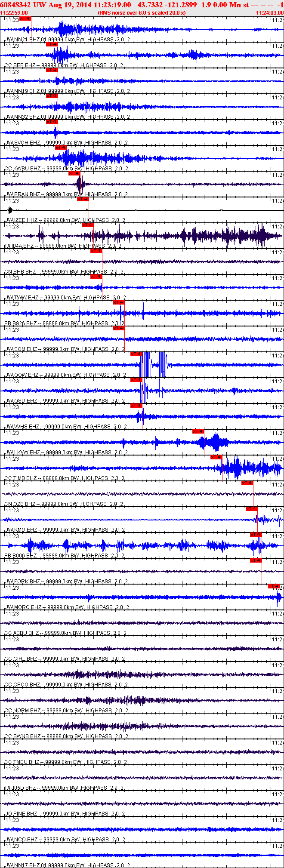This screenshot has height=868, width=284.
Task: Select the red pick flag on CC.KWBU trace
Action: click(x=61, y=148)
